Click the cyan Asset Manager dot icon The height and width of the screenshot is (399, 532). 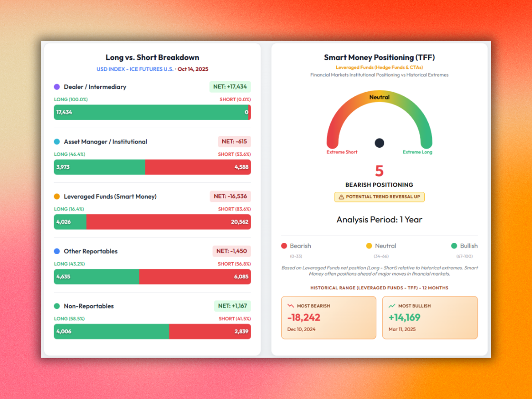pos(57,142)
